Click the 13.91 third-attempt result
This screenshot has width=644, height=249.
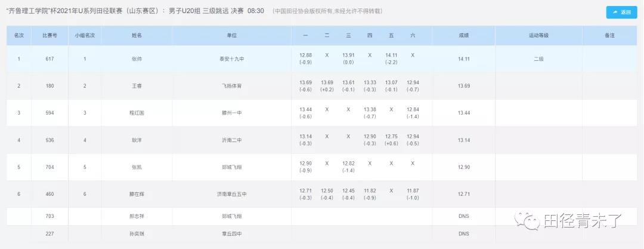click(x=348, y=55)
